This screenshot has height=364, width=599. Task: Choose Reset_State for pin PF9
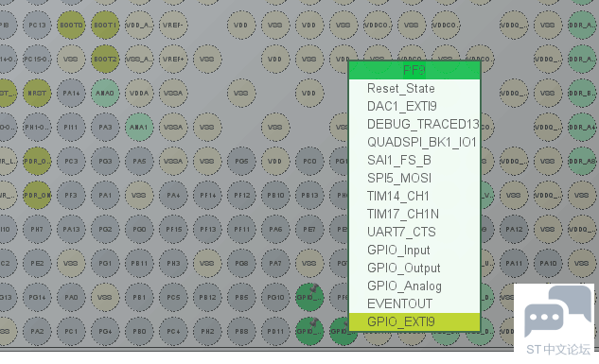(x=414, y=89)
